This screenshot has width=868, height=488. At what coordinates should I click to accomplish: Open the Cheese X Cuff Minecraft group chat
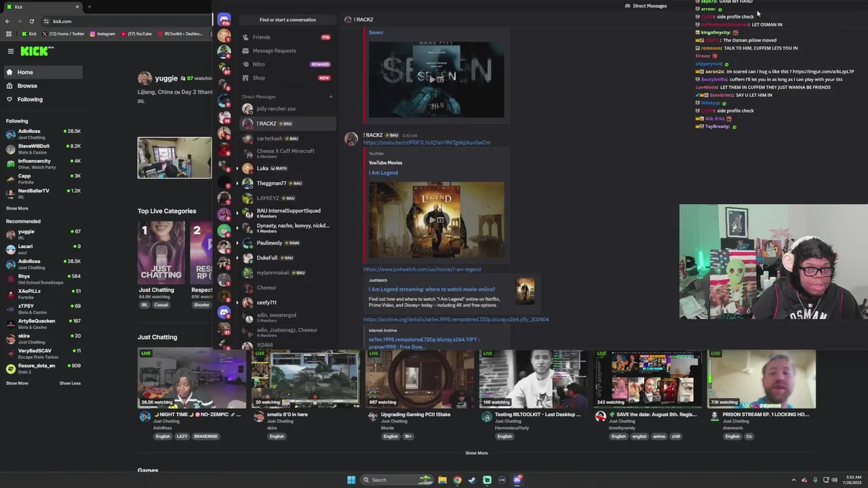click(x=288, y=153)
